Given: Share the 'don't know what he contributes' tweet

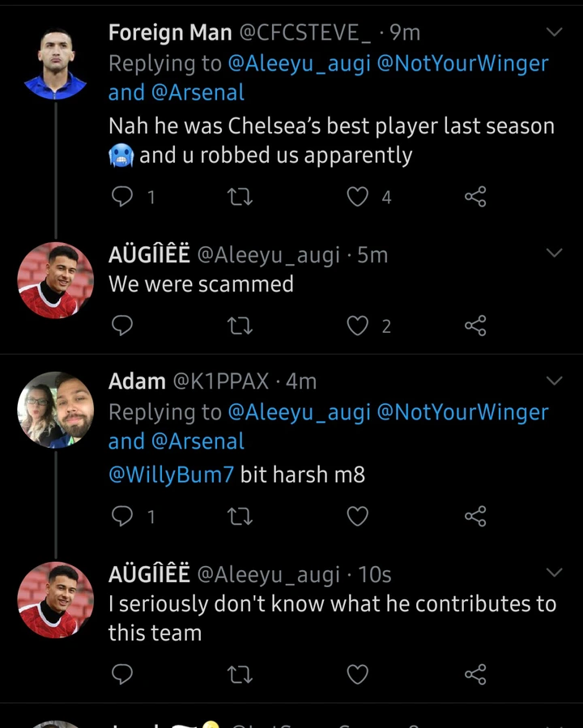Looking at the screenshot, I should [x=475, y=674].
